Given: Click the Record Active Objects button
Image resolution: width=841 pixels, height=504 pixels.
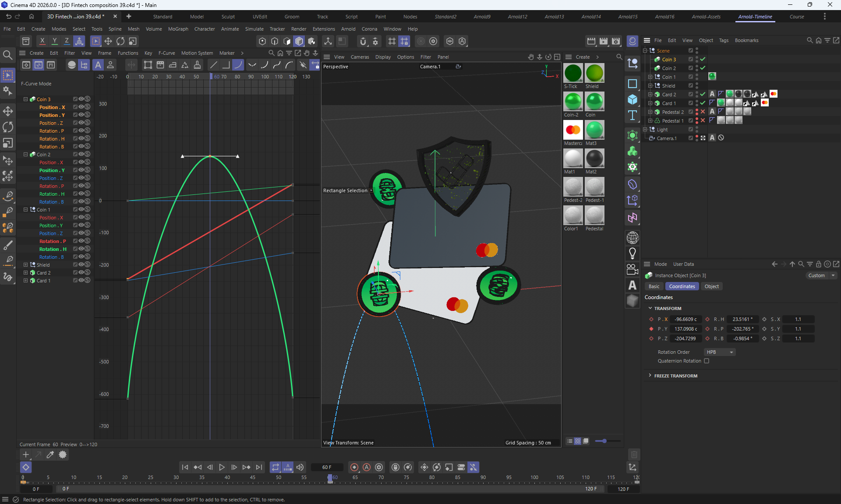Looking at the screenshot, I should (x=354, y=467).
